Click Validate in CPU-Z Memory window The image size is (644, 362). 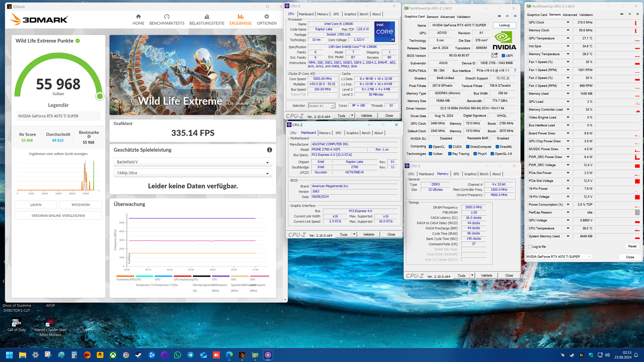486,276
